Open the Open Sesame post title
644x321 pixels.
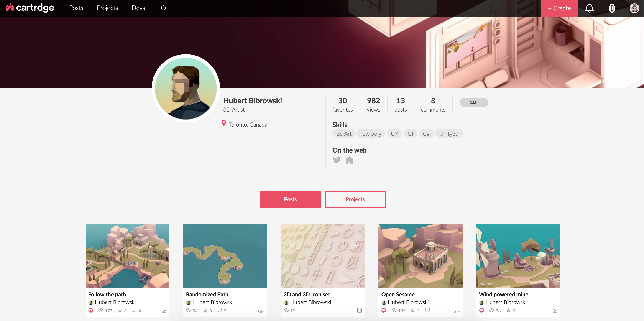398,294
